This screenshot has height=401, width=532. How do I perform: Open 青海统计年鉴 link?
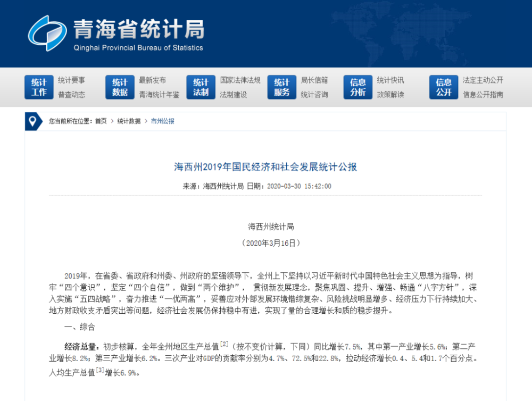pos(159,95)
